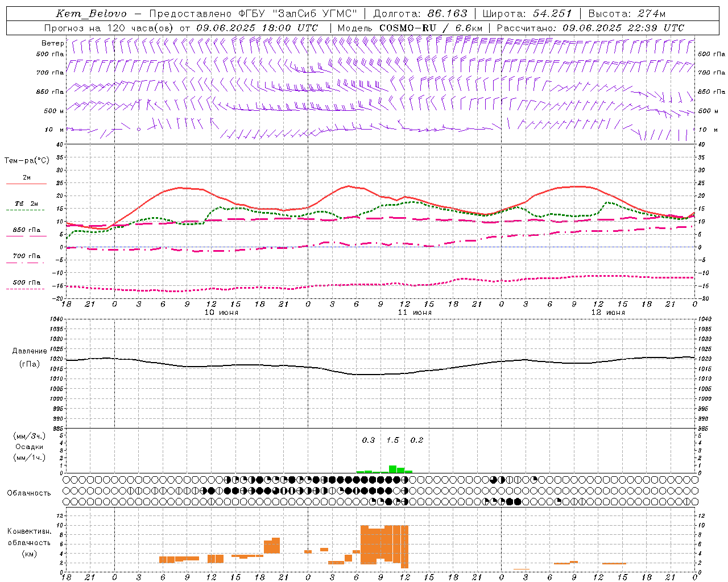
Task: Click the model name COSMO-RU
Action: pyautogui.click(x=408, y=28)
